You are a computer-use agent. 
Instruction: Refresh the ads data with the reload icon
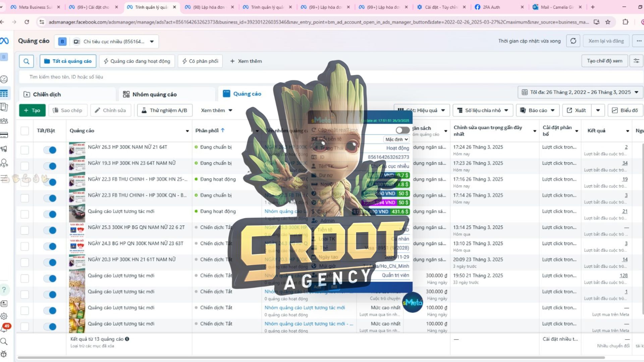pos(573,41)
